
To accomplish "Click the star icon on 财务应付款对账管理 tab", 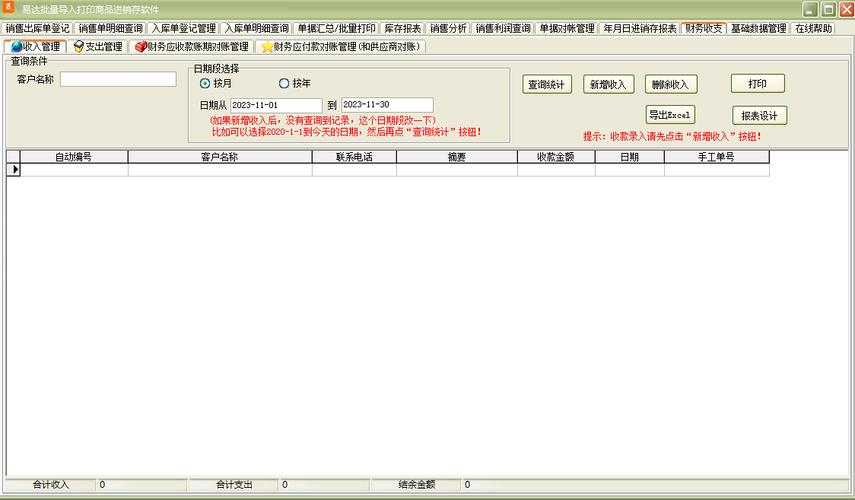I will point(267,47).
